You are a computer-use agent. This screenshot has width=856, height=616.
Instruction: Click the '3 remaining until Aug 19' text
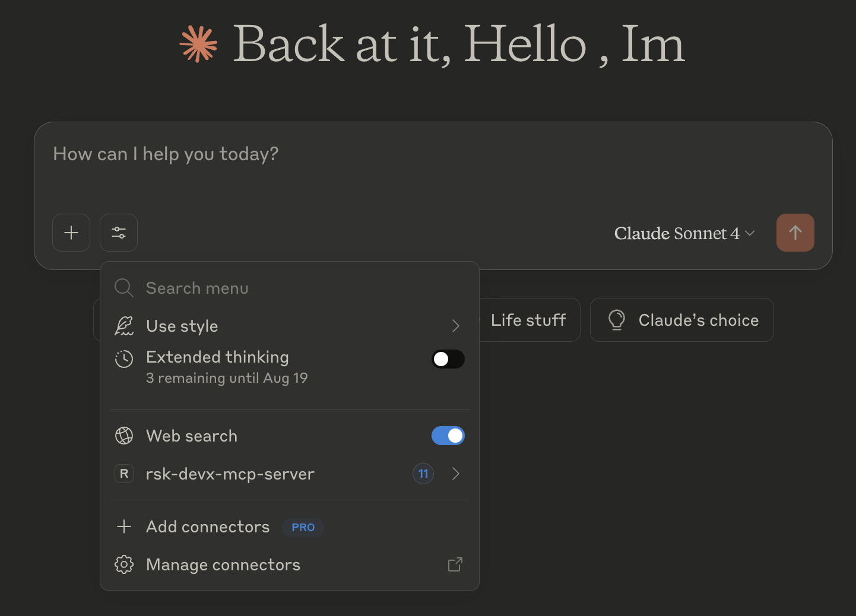point(227,378)
